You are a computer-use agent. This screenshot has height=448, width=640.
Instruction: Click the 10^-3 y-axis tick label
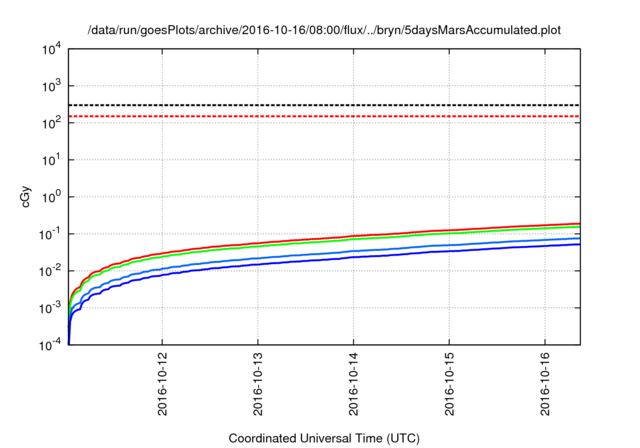48,308
